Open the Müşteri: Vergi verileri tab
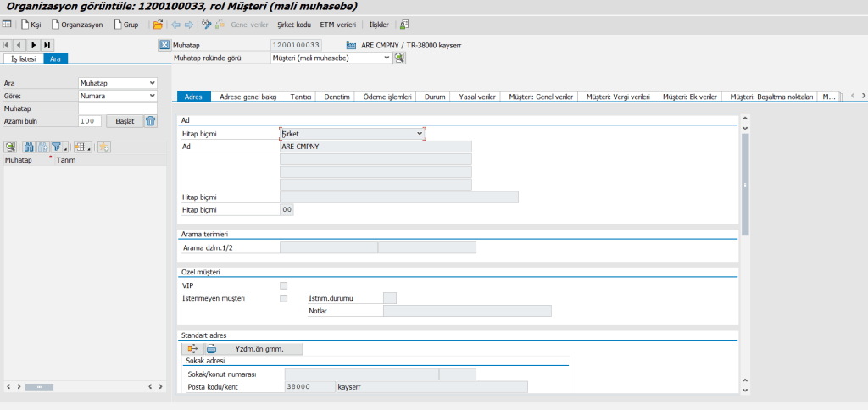The image size is (868, 410). [618, 97]
